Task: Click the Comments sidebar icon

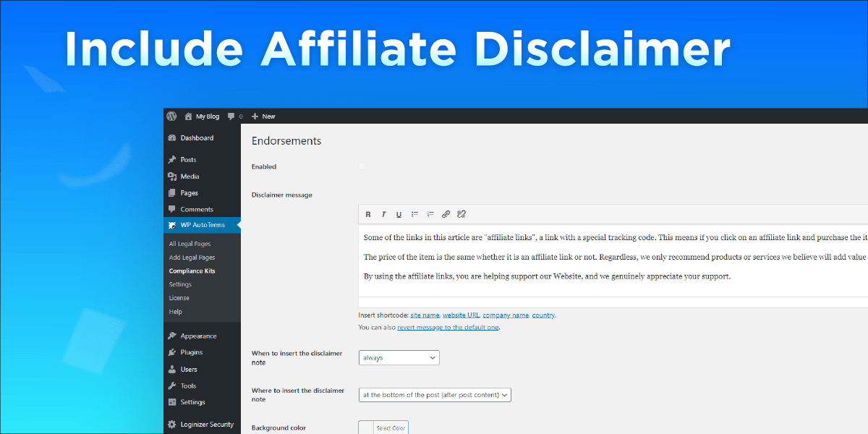Action: click(x=172, y=210)
